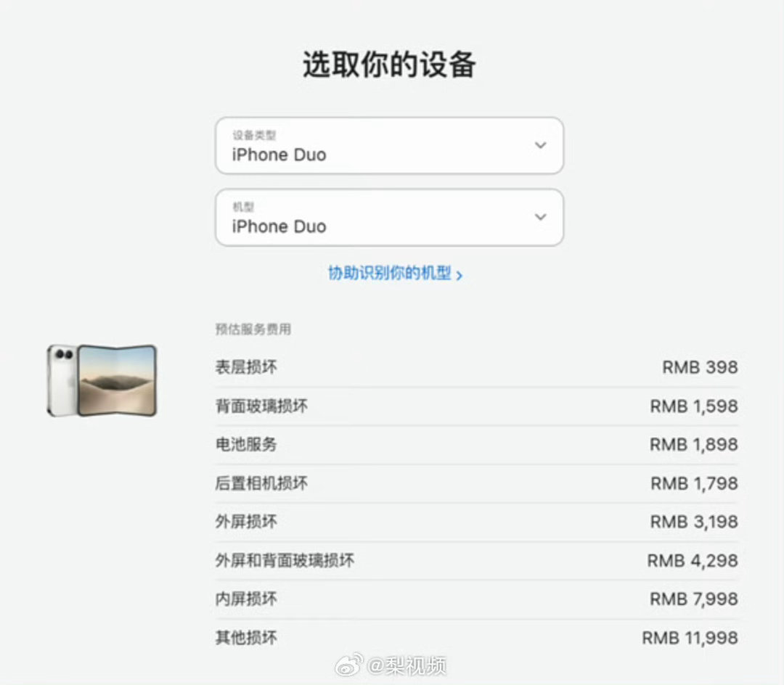Viewport: 784px width, 685px height.
Task: Click the price RMB 1,798
Action: 694,483
